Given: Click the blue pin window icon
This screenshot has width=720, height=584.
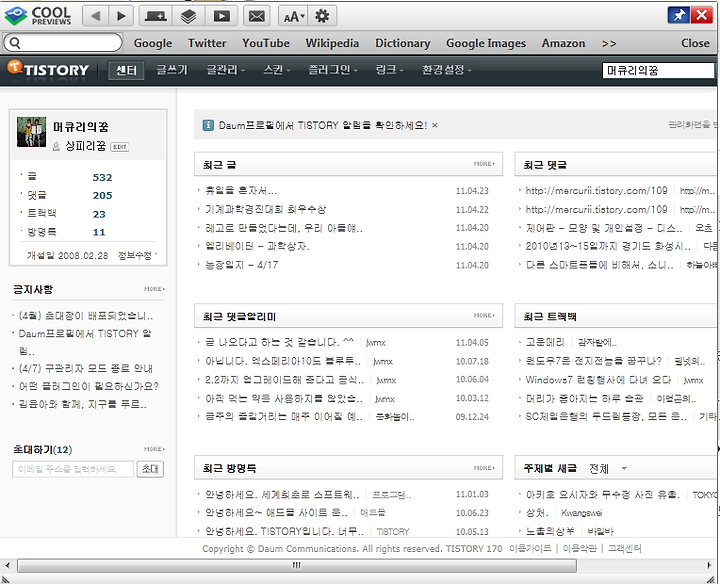Looking at the screenshot, I should click(679, 15).
